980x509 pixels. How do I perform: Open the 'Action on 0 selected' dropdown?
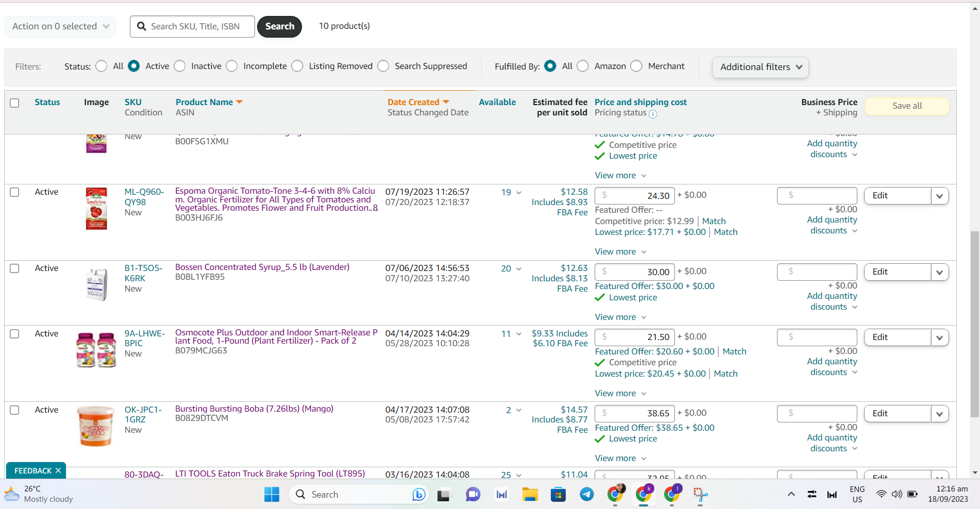tap(60, 26)
